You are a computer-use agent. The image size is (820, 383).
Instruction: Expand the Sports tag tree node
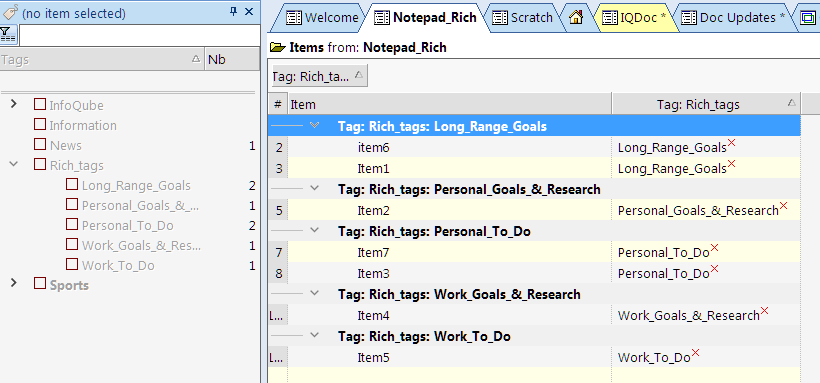(14, 284)
